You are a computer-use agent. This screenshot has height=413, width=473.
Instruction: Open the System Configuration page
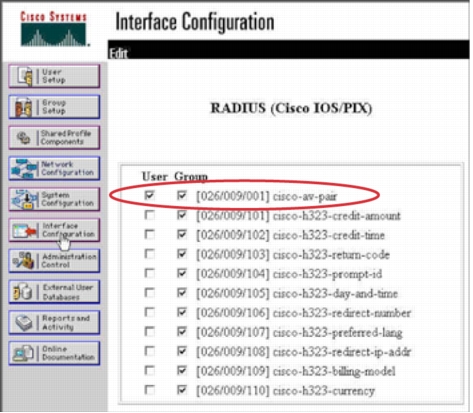tap(54, 199)
